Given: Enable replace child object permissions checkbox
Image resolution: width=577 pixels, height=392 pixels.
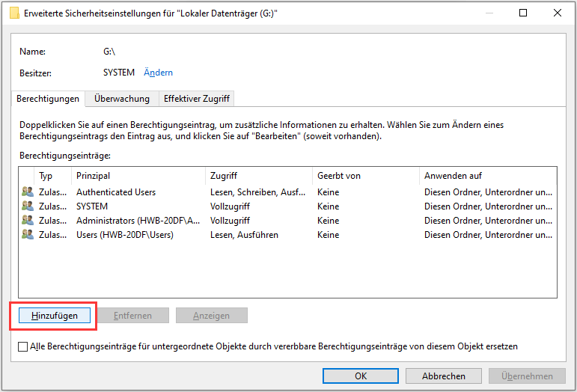Looking at the screenshot, I should [22, 347].
